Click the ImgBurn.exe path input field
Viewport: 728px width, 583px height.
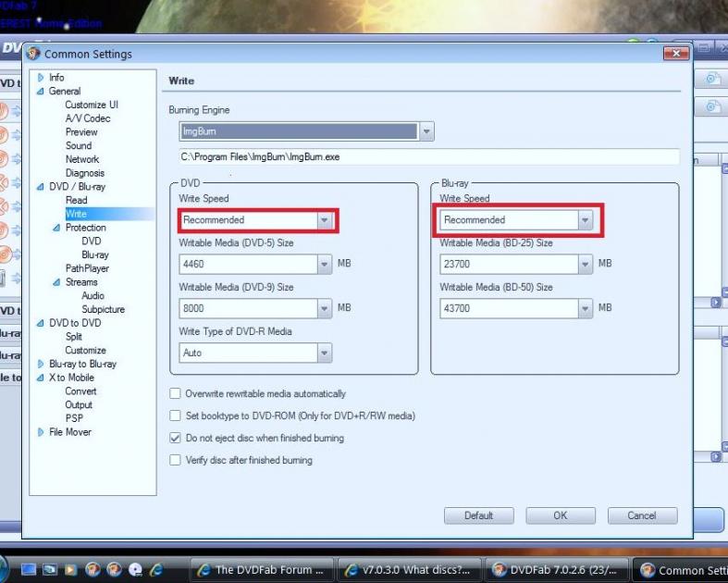pos(429,157)
